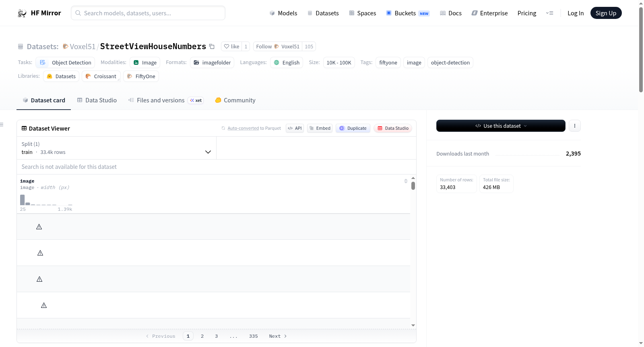Select the 10K - 100K size tag
This screenshot has height=347, width=644.
tap(339, 62)
